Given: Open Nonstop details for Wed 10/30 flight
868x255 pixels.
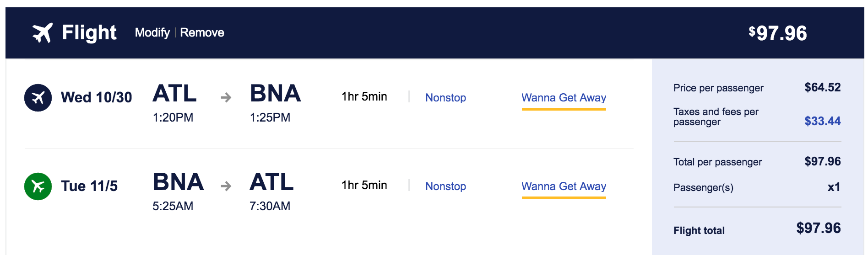Looking at the screenshot, I should (x=445, y=97).
